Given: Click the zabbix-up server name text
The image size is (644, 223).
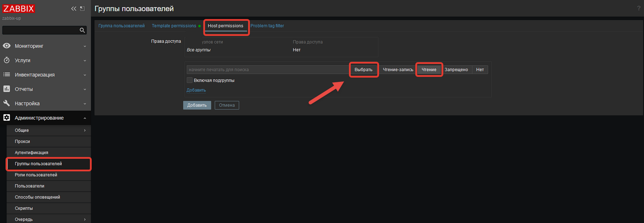Looking at the screenshot, I should (x=12, y=18).
